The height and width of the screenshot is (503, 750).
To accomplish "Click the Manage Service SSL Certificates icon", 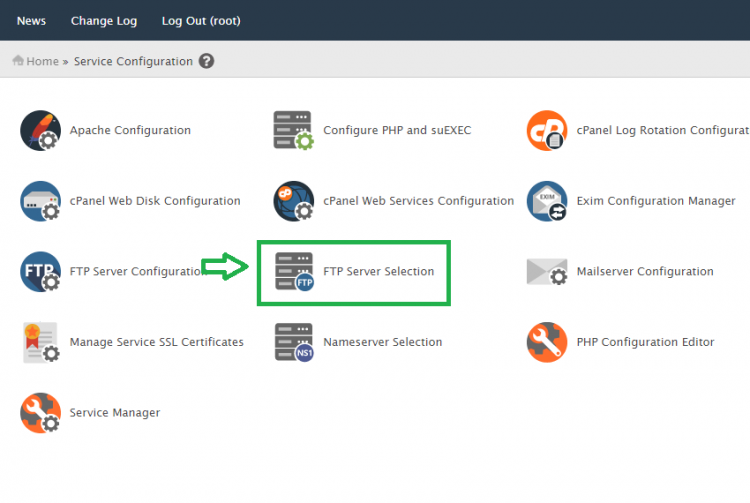I will 41,342.
